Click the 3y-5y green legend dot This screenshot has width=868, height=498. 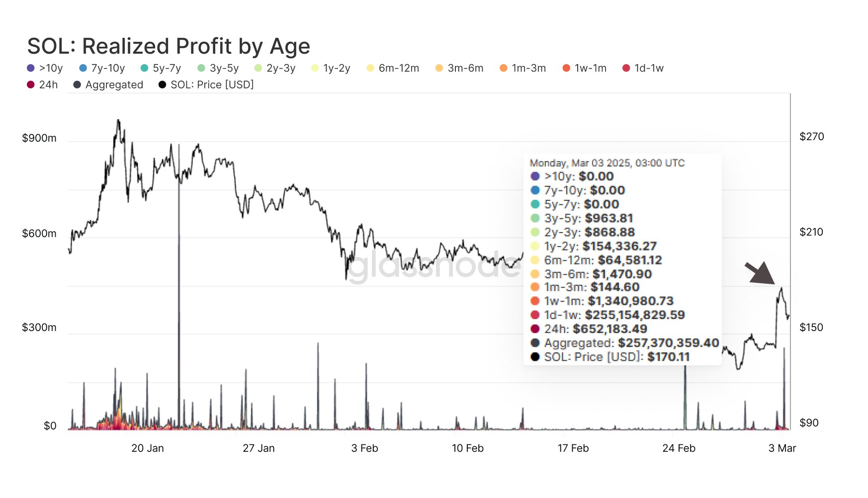point(201,68)
